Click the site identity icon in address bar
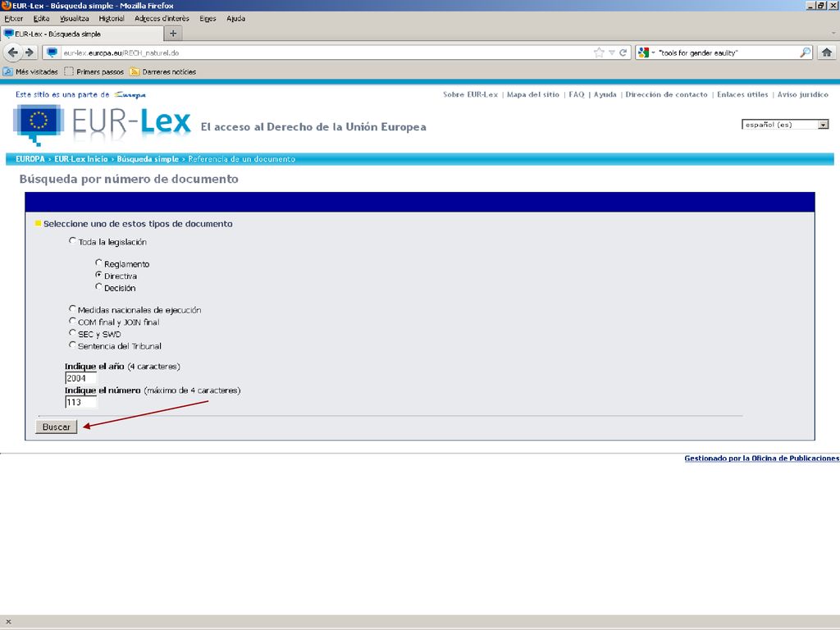This screenshot has height=630, width=840. [52, 52]
